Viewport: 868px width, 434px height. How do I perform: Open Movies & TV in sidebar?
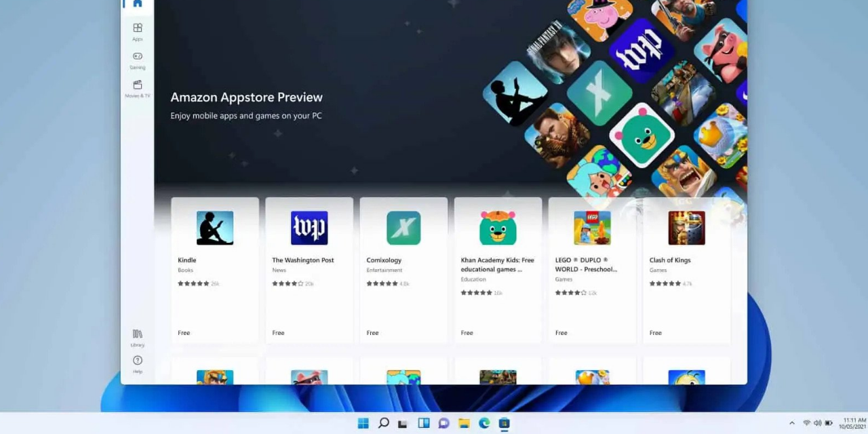coord(138,89)
